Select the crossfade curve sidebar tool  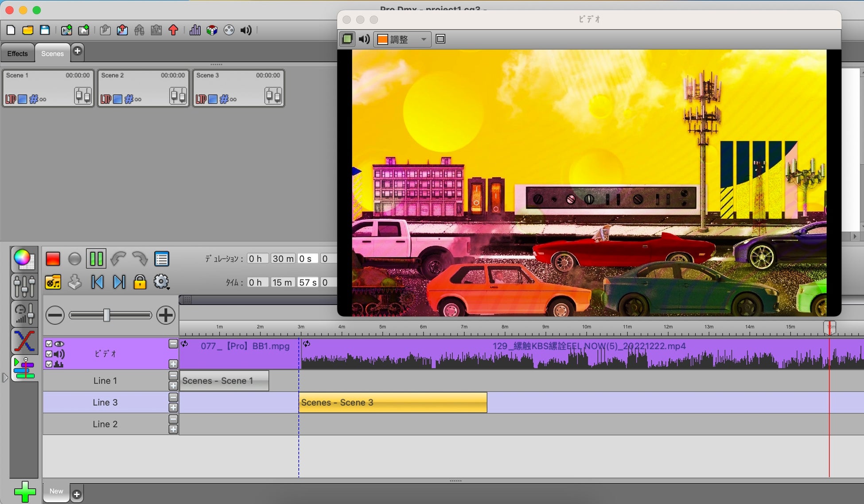(23, 341)
